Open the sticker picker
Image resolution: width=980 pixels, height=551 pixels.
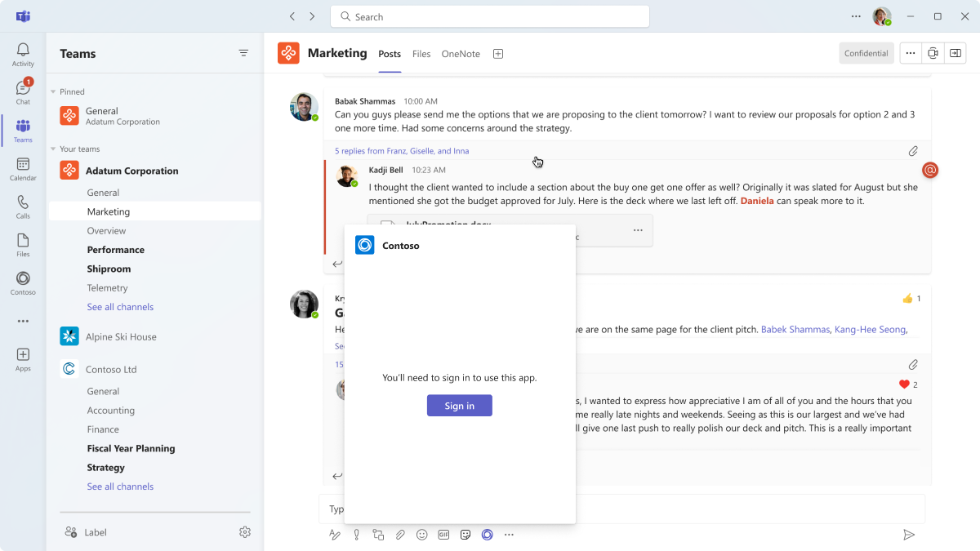point(465,535)
